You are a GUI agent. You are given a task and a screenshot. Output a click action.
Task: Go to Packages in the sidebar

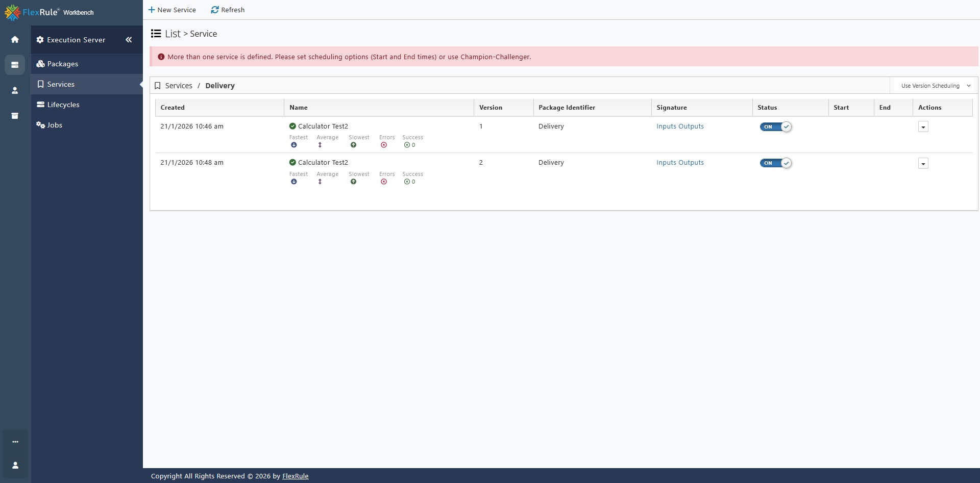(x=87, y=64)
